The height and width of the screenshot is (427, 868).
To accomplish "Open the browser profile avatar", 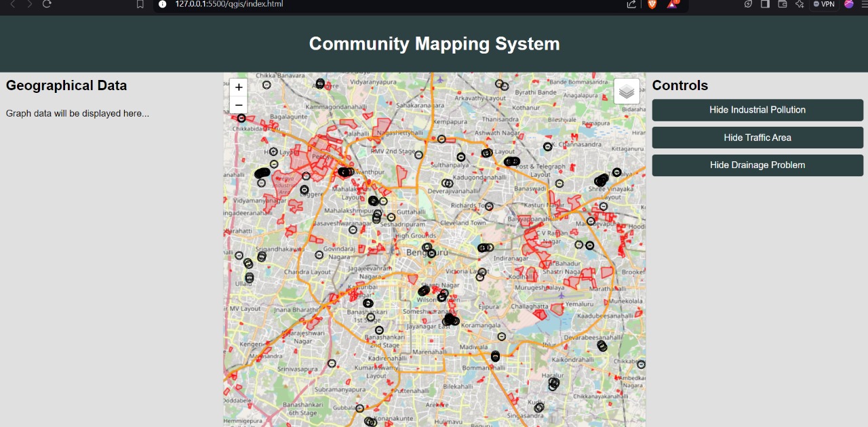I will pos(849,4).
